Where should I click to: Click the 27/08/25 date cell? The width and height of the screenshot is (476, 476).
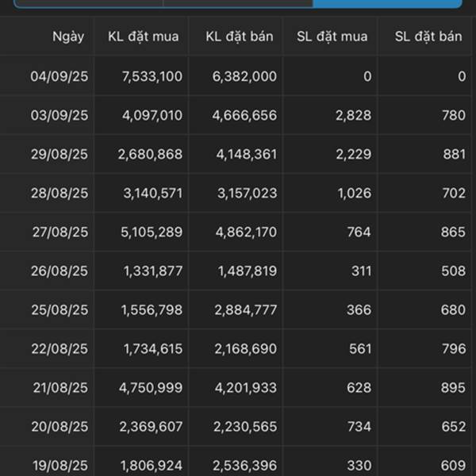coord(60,232)
